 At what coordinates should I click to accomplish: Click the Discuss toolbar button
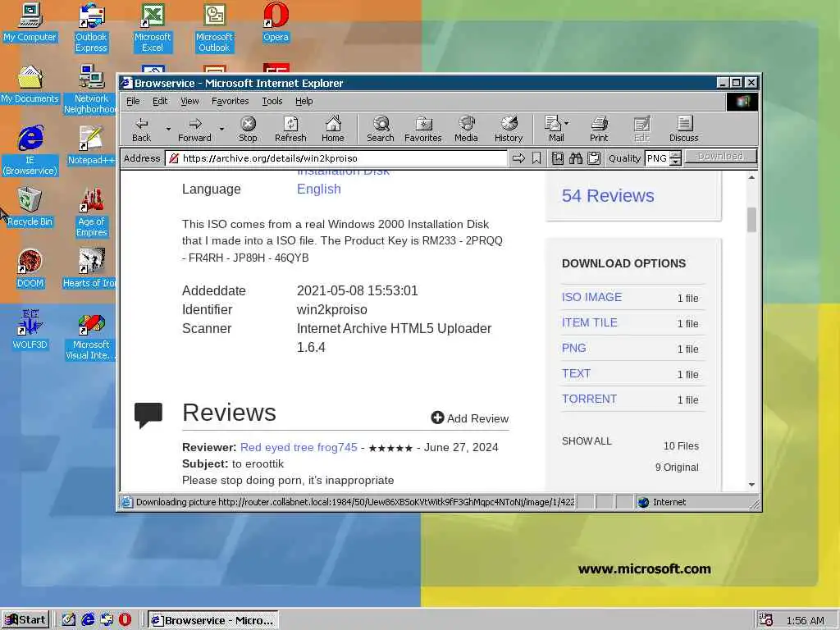coord(683,129)
